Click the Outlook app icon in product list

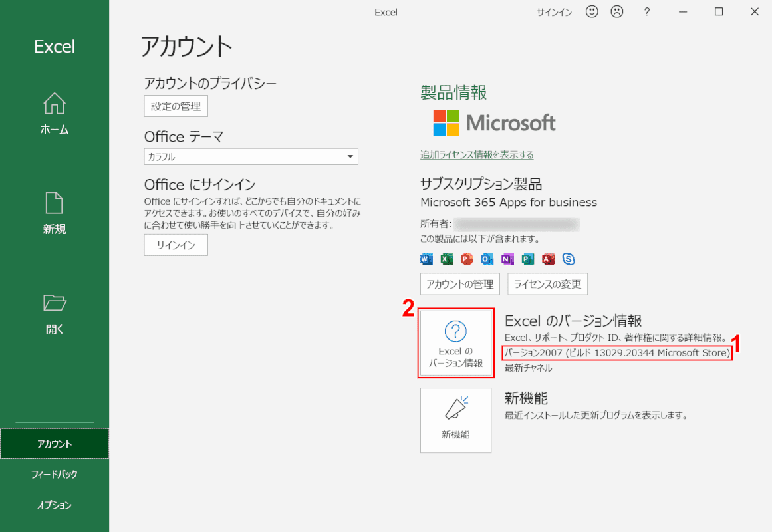pyautogui.click(x=487, y=259)
